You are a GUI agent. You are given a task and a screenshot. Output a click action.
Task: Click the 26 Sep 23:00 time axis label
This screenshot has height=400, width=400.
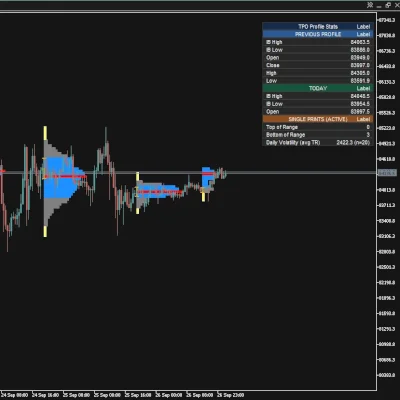click(x=231, y=395)
